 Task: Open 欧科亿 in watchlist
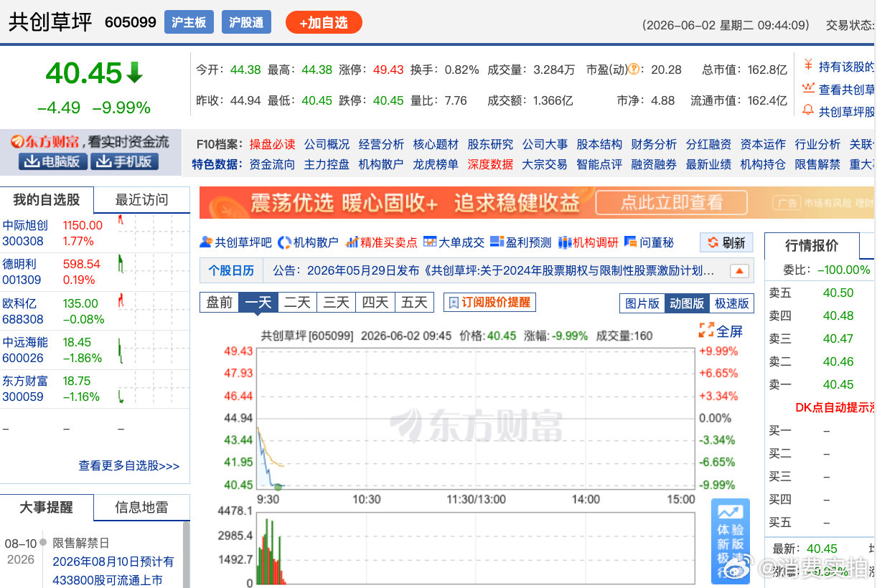coord(19,303)
